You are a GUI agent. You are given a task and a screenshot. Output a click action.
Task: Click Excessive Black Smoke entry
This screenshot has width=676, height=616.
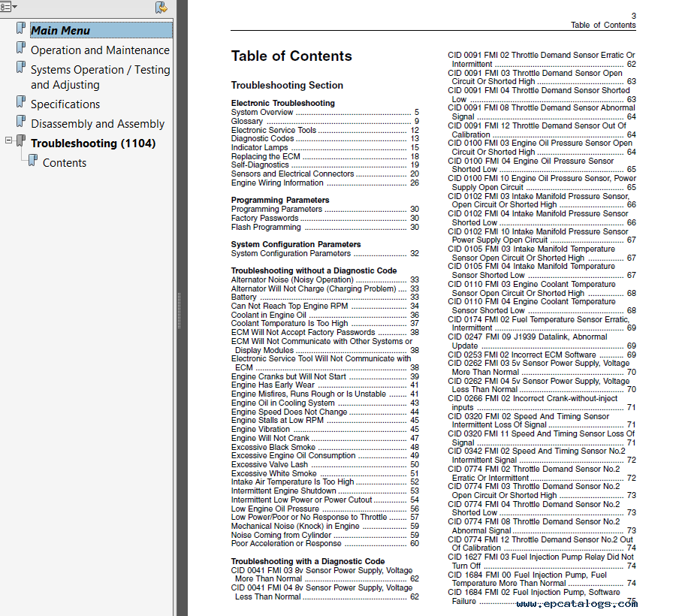324,447
